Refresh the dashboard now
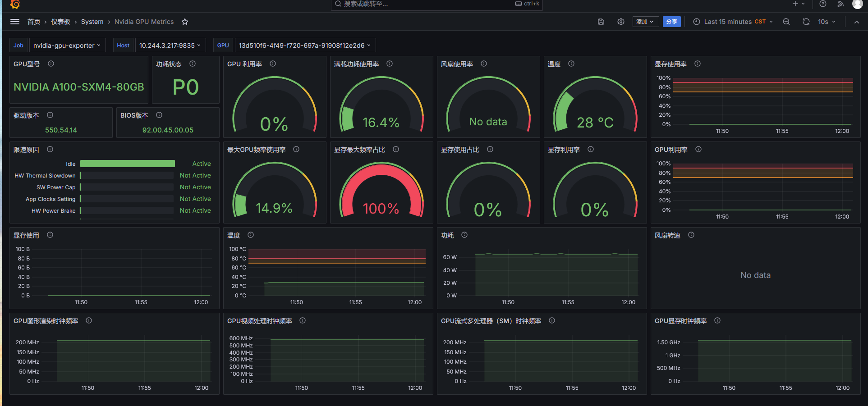868x406 pixels. (806, 22)
